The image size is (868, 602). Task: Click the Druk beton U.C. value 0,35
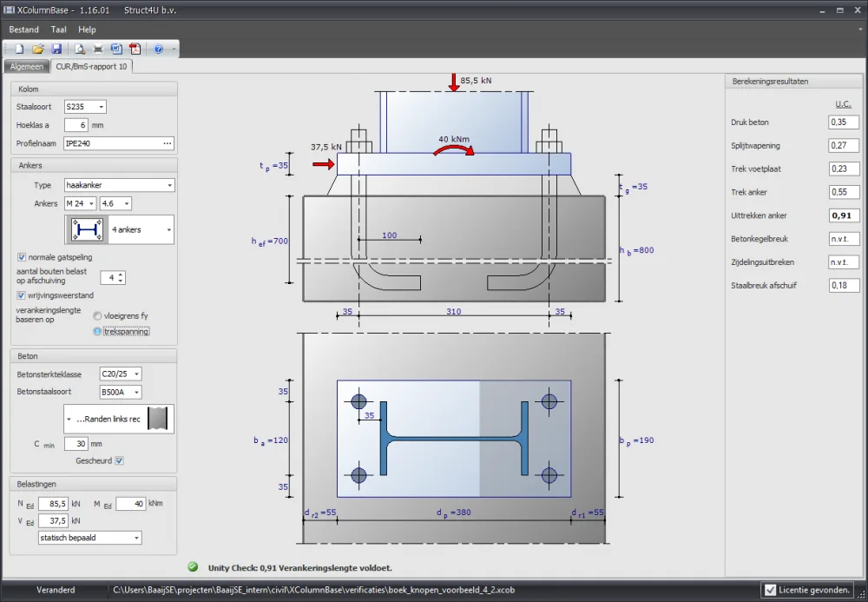coord(844,122)
